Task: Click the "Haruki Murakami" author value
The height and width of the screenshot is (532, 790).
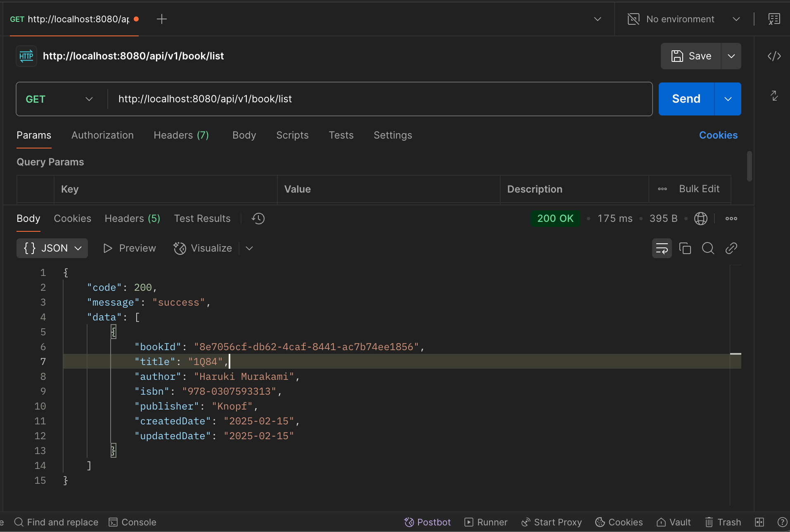Action: pyautogui.click(x=244, y=377)
